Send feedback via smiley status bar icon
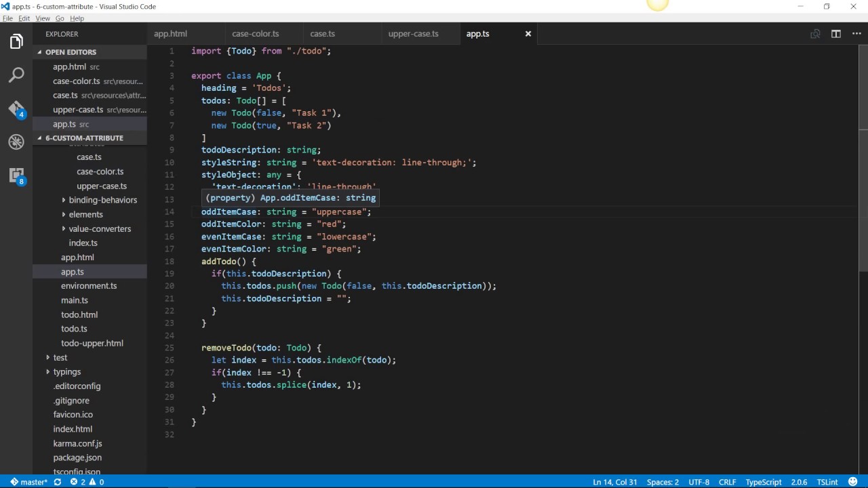The height and width of the screenshot is (488, 868). click(x=852, y=482)
